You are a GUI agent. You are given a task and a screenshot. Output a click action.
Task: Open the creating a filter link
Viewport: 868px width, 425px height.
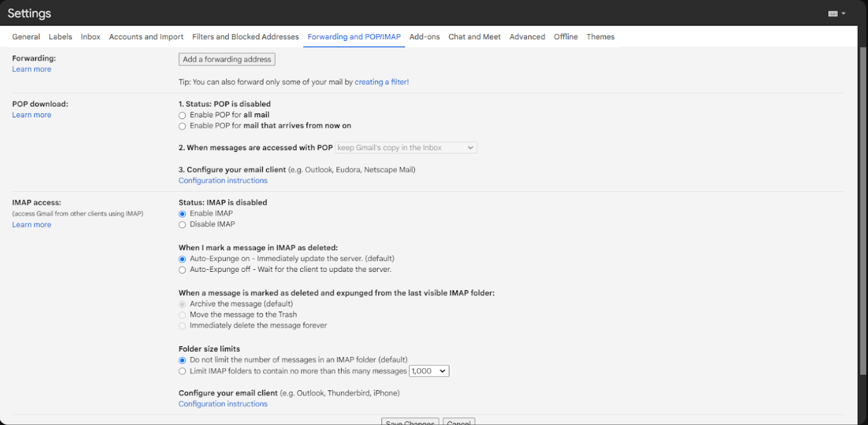381,82
